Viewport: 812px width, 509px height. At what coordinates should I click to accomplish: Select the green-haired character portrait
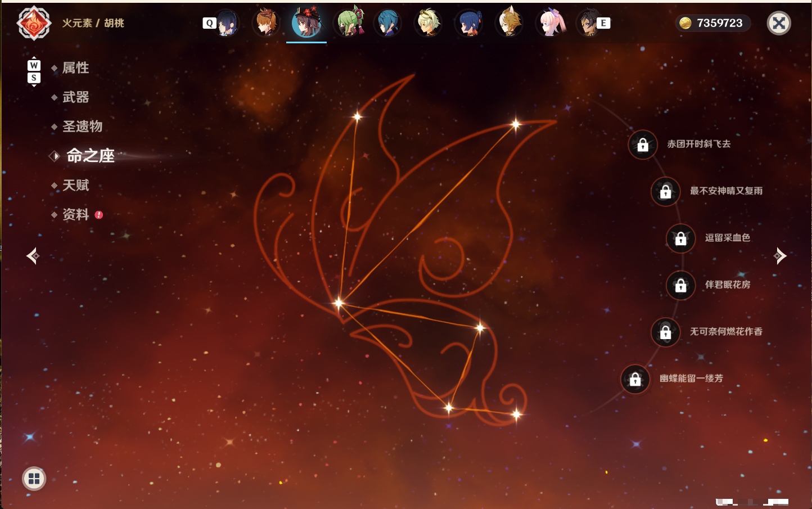349,23
